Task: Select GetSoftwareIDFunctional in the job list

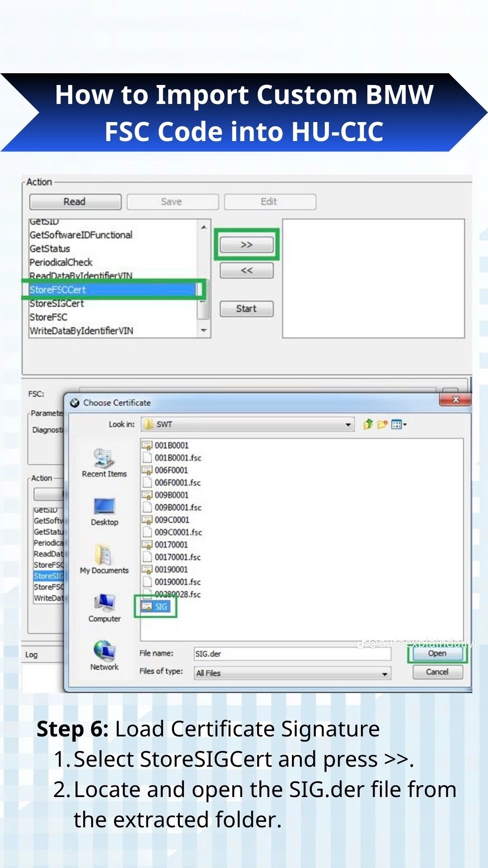Action: click(113, 235)
